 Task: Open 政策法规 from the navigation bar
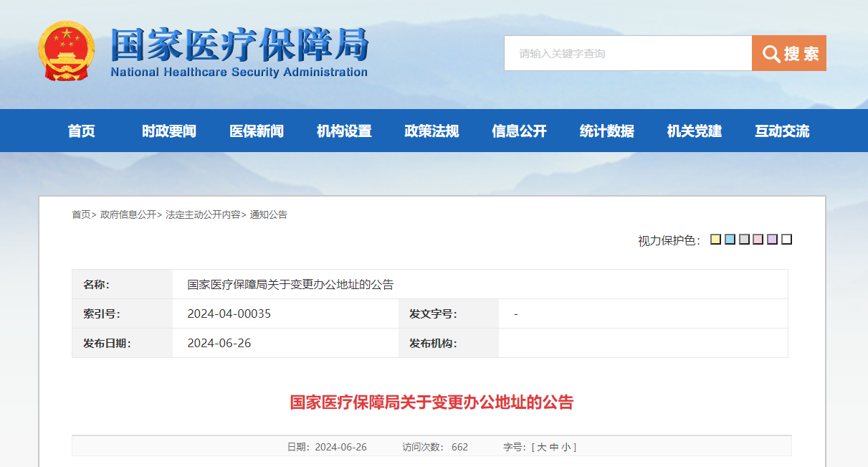pos(431,131)
